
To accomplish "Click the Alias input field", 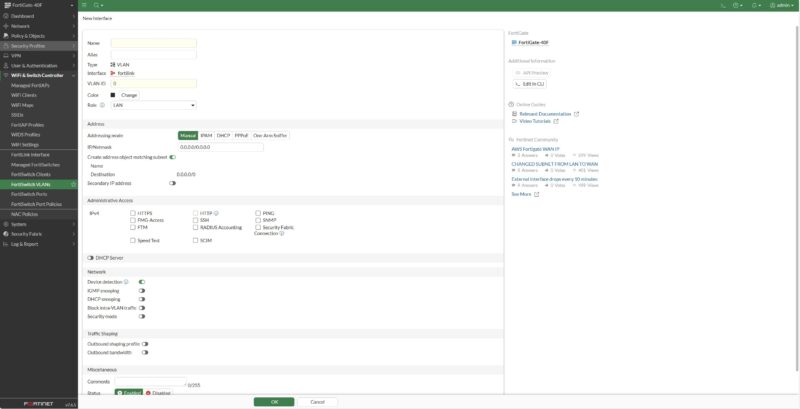I will (x=154, y=55).
